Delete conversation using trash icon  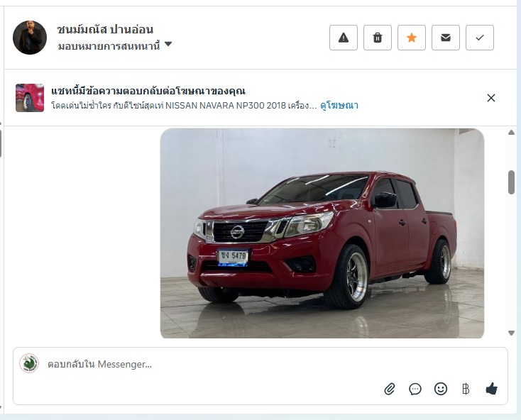pyautogui.click(x=378, y=38)
